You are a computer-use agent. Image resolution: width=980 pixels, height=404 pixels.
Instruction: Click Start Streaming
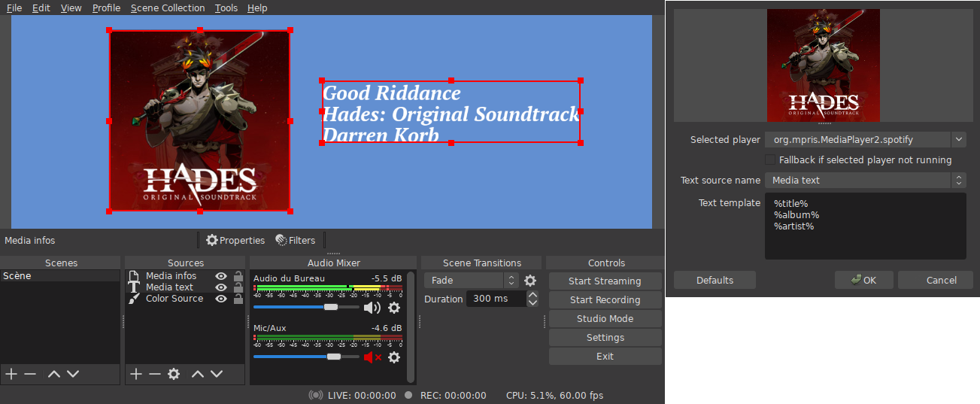(x=605, y=281)
